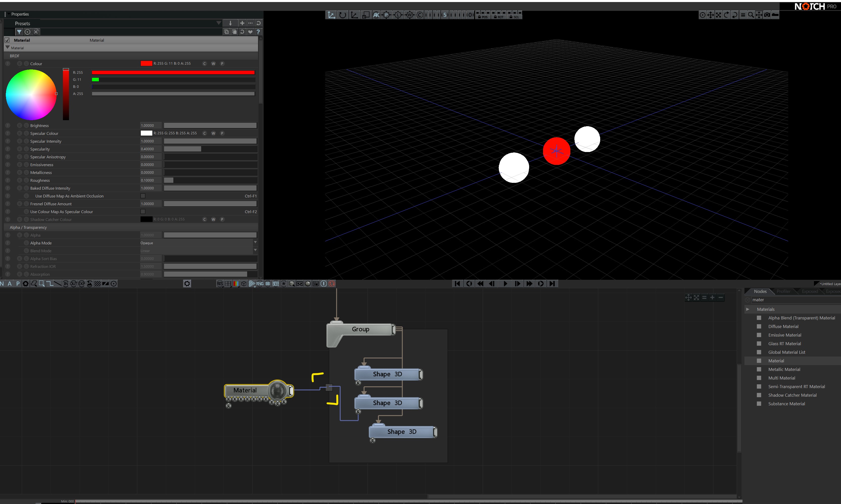Image resolution: width=841 pixels, height=504 pixels.
Task: Click the viewport camera snapshot icon
Action: [767, 15]
